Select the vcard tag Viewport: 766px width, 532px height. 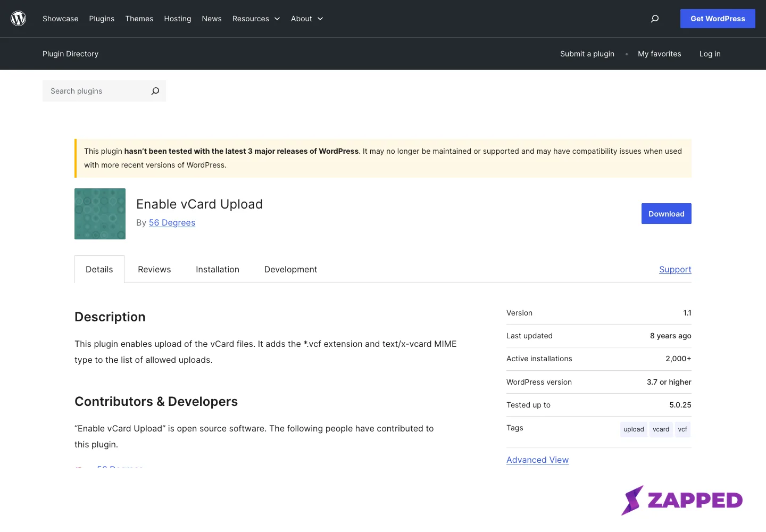click(x=661, y=429)
